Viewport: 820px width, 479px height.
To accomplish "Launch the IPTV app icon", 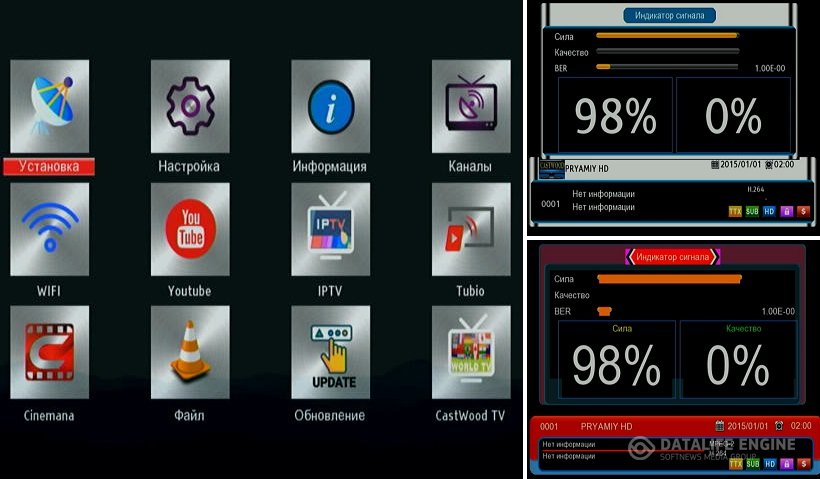I will (x=331, y=229).
